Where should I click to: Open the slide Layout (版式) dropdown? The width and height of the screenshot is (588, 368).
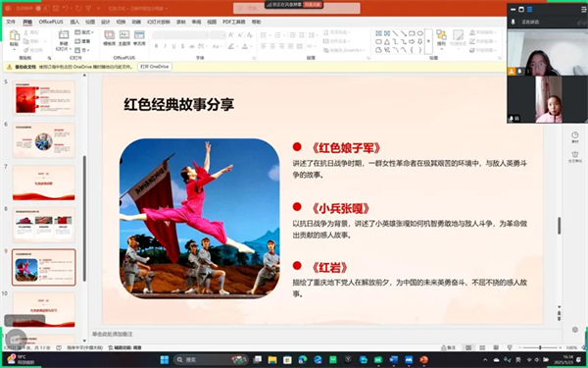[84, 32]
